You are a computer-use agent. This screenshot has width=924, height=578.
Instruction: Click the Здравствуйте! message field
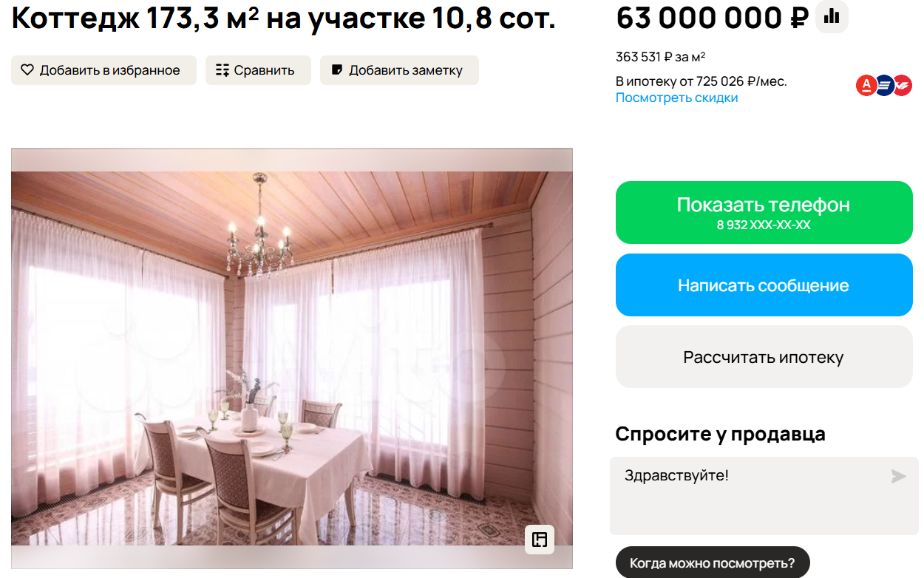pos(764,495)
